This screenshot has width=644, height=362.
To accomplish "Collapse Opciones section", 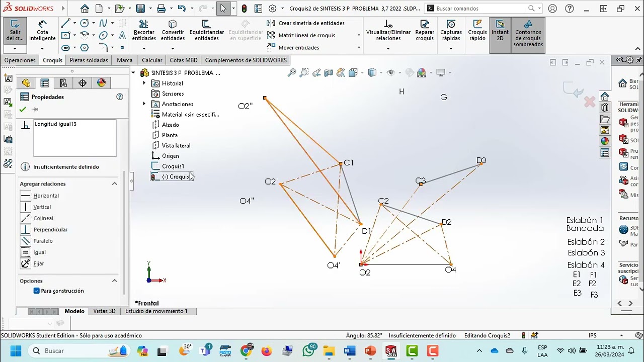I will click(114, 281).
